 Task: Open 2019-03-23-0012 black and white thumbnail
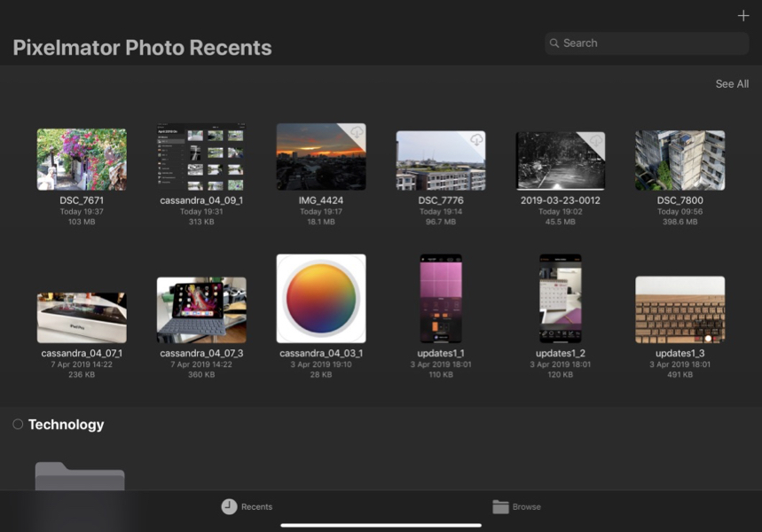pos(561,160)
